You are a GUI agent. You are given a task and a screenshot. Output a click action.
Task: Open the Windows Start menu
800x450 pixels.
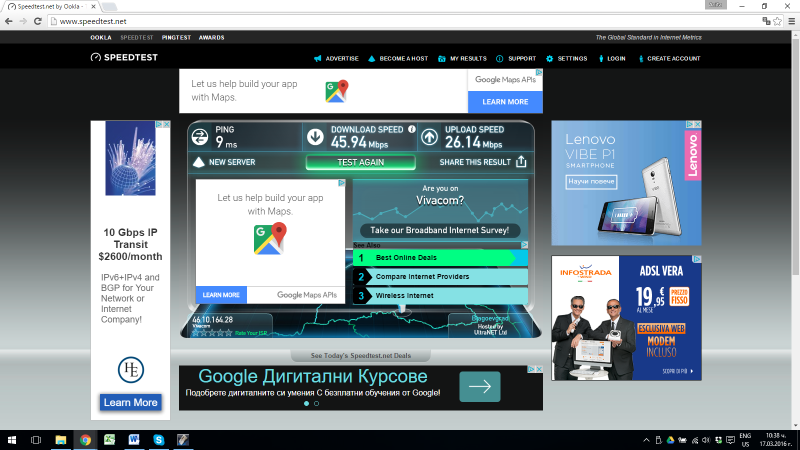12,440
